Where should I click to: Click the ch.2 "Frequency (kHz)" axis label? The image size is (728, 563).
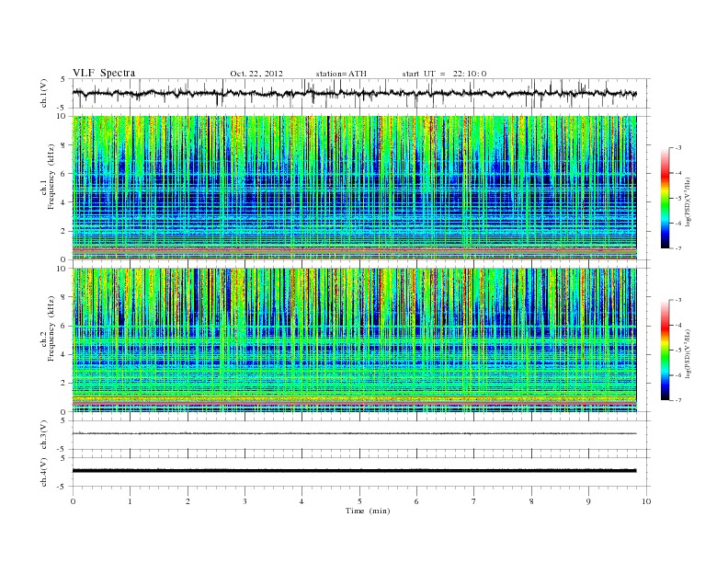tap(51, 328)
